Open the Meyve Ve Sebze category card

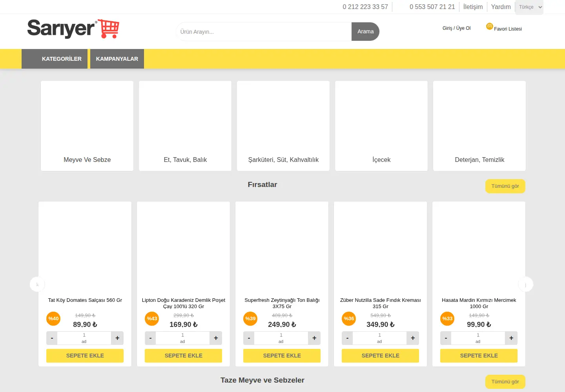pyautogui.click(x=87, y=126)
